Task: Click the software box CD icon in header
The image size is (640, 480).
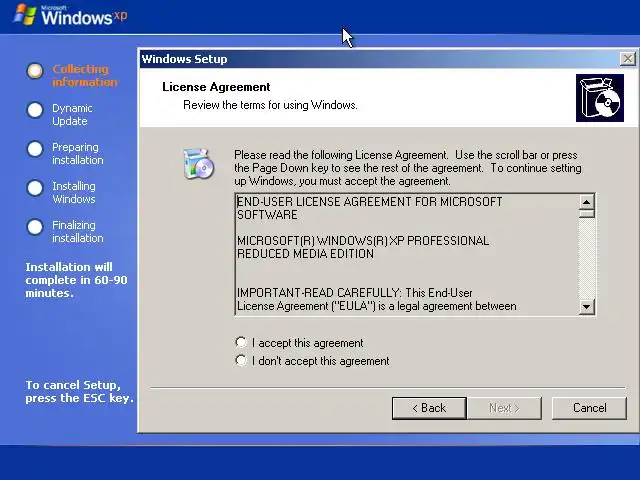Action: pyautogui.click(x=600, y=98)
